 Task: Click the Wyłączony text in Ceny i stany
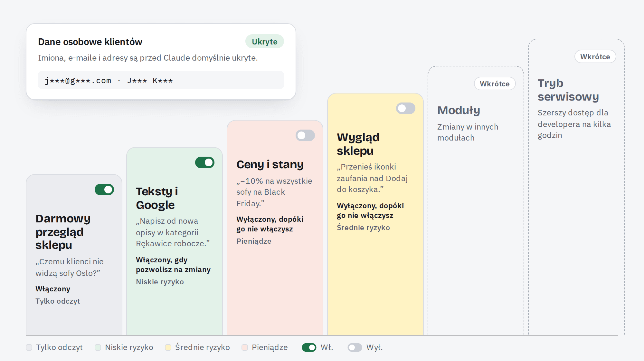click(x=270, y=224)
